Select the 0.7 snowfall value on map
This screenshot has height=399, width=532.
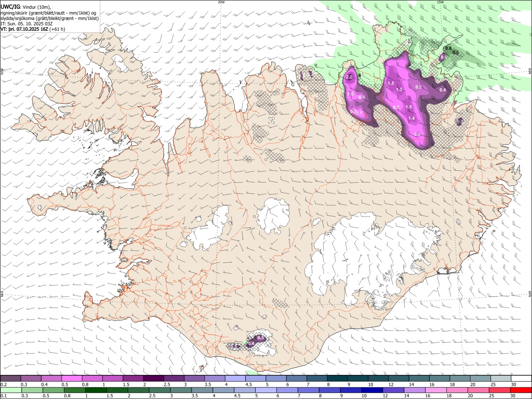pos(360,113)
